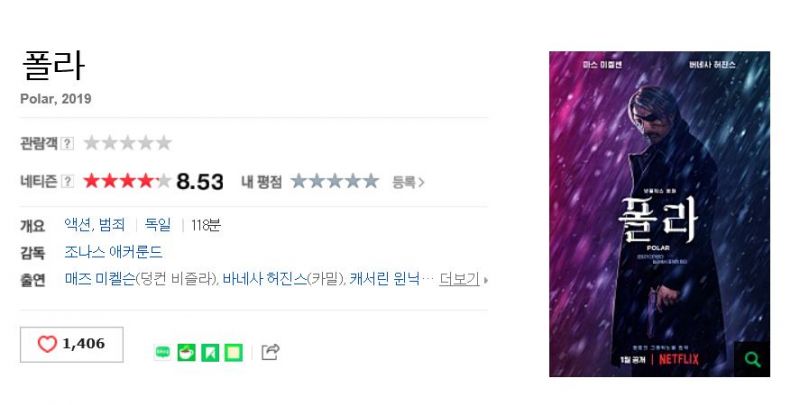This screenshot has width=800, height=405.
Task: Click the Polar movie poster thumbnail
Action: point(659,214)
